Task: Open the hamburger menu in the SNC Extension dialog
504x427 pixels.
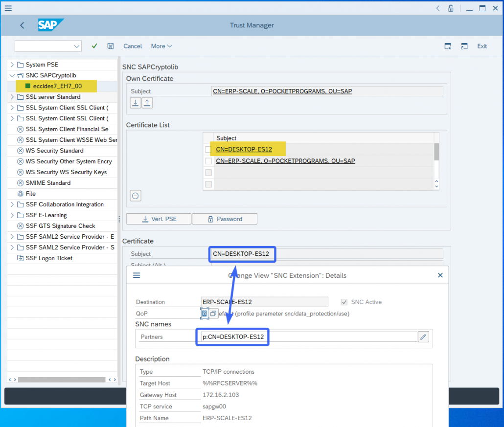Action: coord(137,275)
